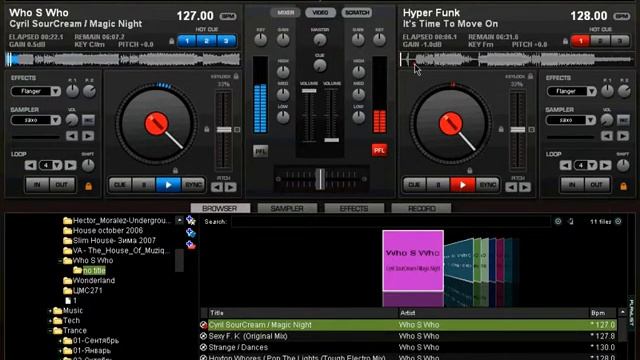Show the VIDEO center panel
Image resolution: width=640 pixels, height=360 pixels.
point(320,13)
